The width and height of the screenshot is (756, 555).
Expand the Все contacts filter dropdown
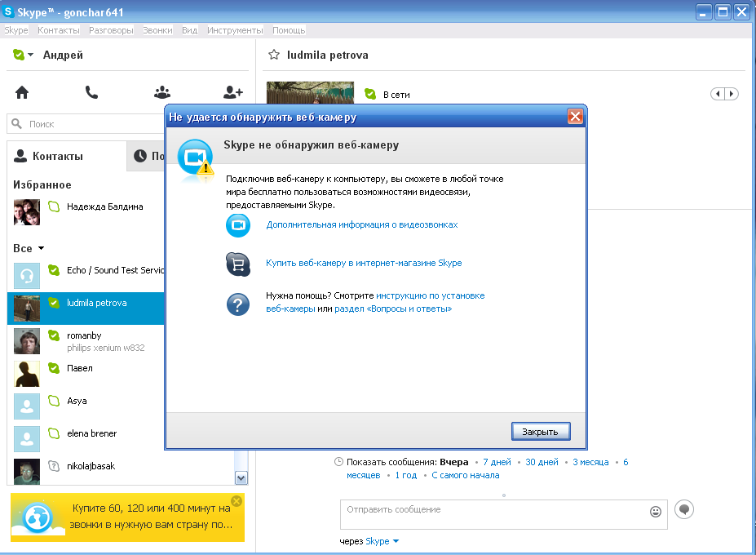41,248
